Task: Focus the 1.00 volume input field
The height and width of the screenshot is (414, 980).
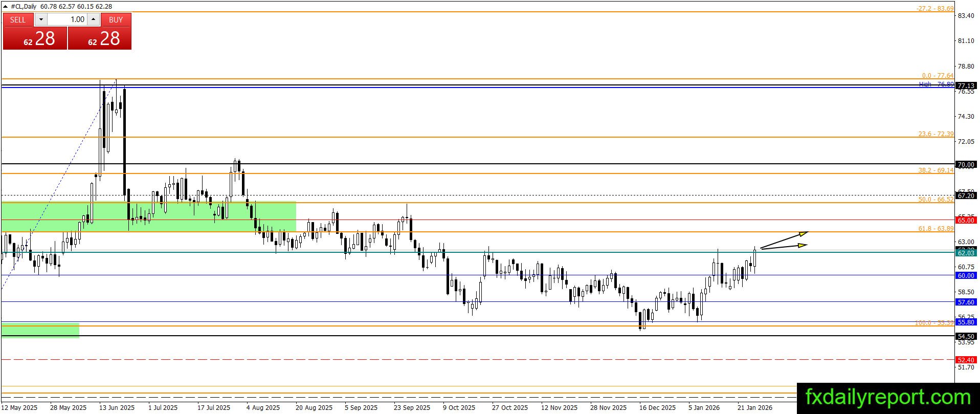Action: point(68,19)
